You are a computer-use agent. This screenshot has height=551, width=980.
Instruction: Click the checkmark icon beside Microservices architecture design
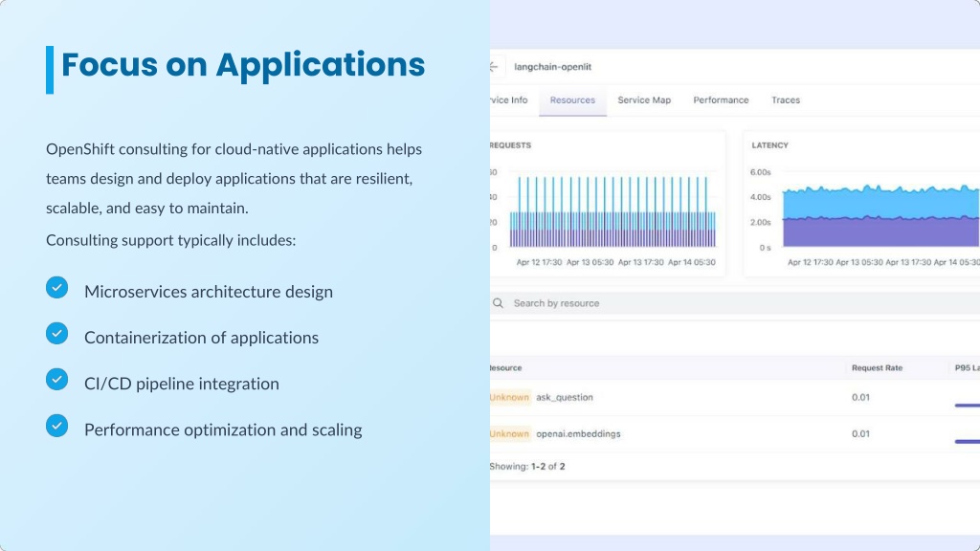[x=57, y=287]
